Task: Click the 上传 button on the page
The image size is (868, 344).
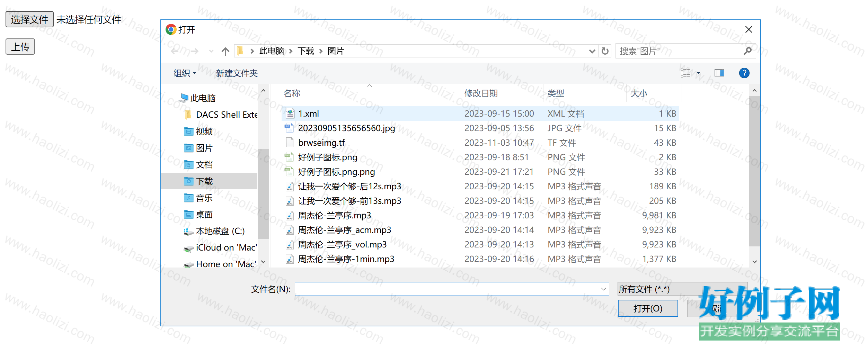Action: click(20, 47)
